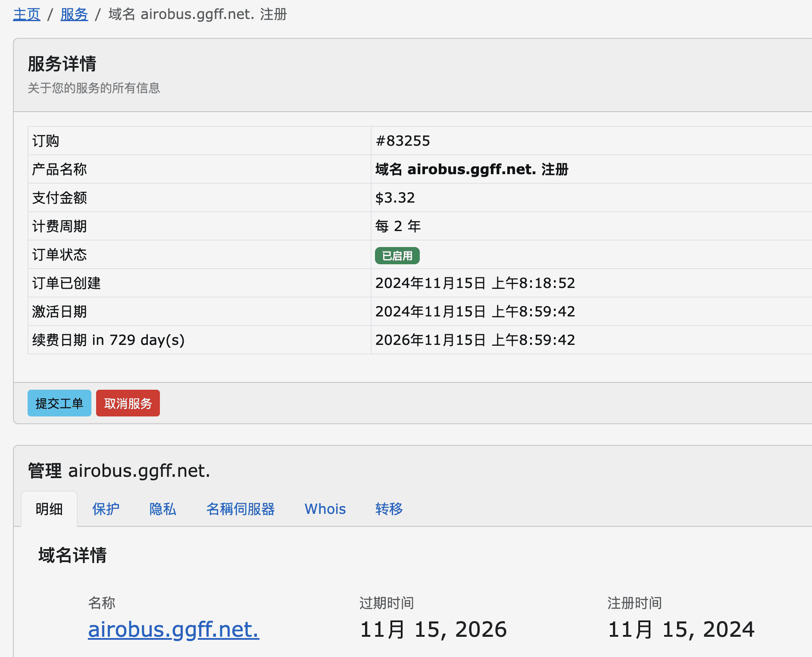Open the Whois tab
812x657 pixels.
[x=325, y=509]
